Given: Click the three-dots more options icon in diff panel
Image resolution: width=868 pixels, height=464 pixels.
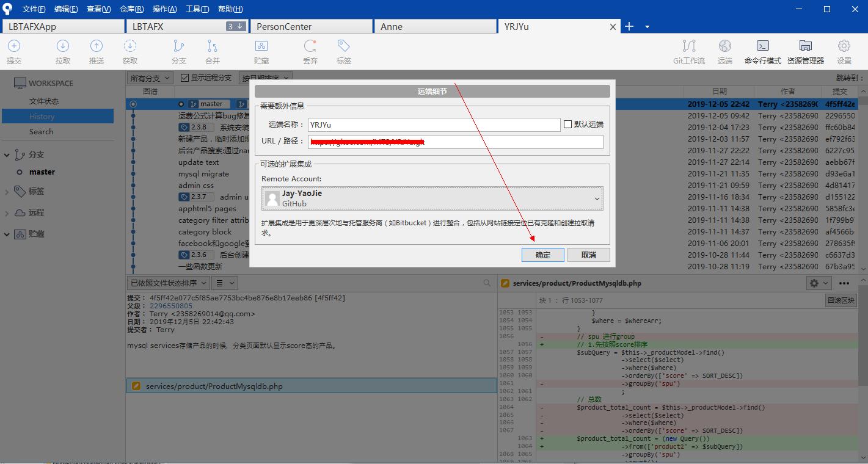Looking at the screenshot, I should pyautogui.click(x=844, y=283).
